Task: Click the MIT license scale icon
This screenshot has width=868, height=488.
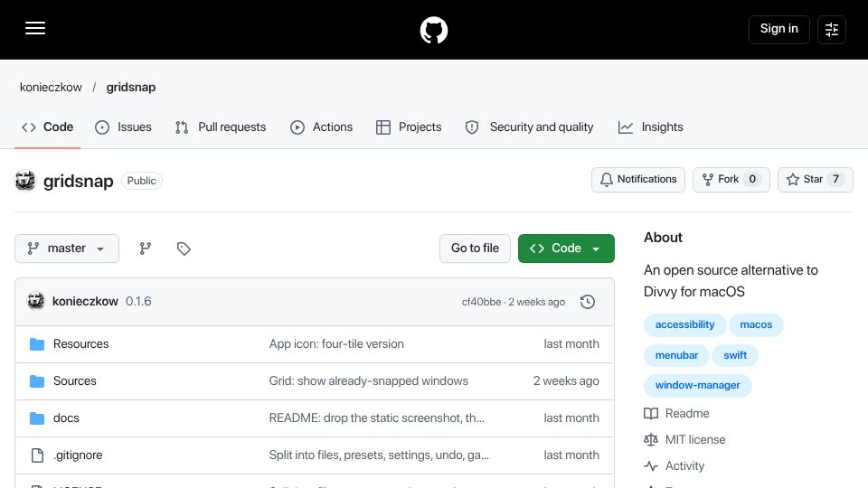Action: [x=651, y=440]
